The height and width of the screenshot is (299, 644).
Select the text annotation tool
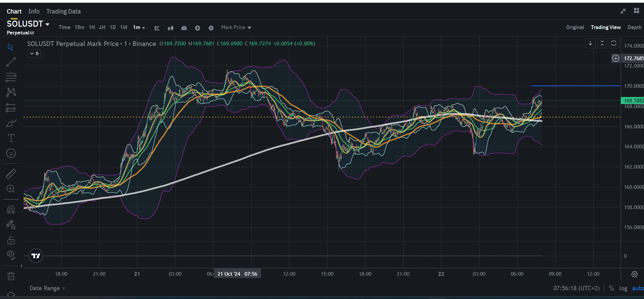click(11, 138)
